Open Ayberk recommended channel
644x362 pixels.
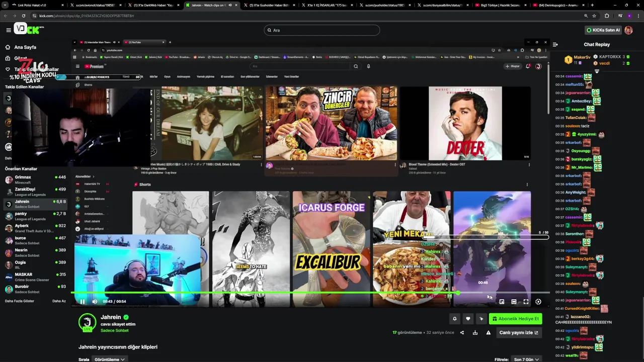(x=35, y=228)
